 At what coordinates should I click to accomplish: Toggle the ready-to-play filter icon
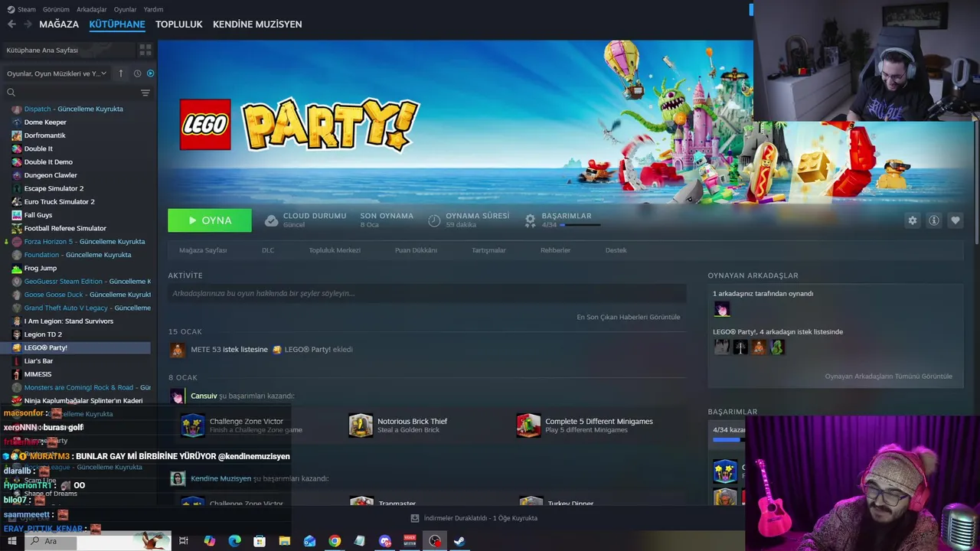pyautogui.click(x=150, y=73)
